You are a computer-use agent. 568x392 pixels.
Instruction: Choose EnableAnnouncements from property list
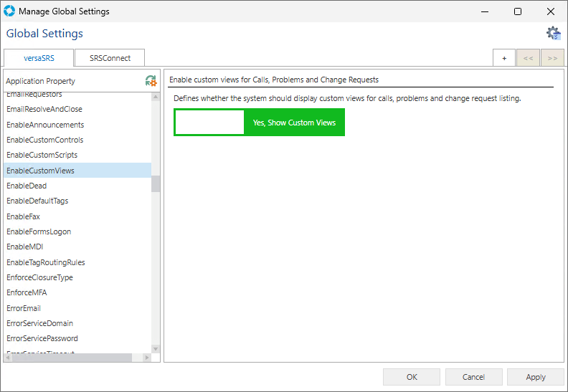click(x=45, y=125)
